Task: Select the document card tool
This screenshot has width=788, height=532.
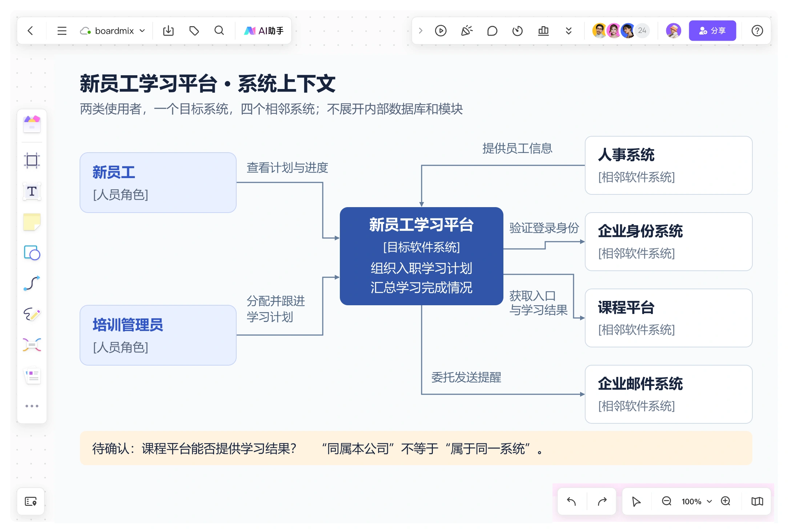Action: point(32,376)
